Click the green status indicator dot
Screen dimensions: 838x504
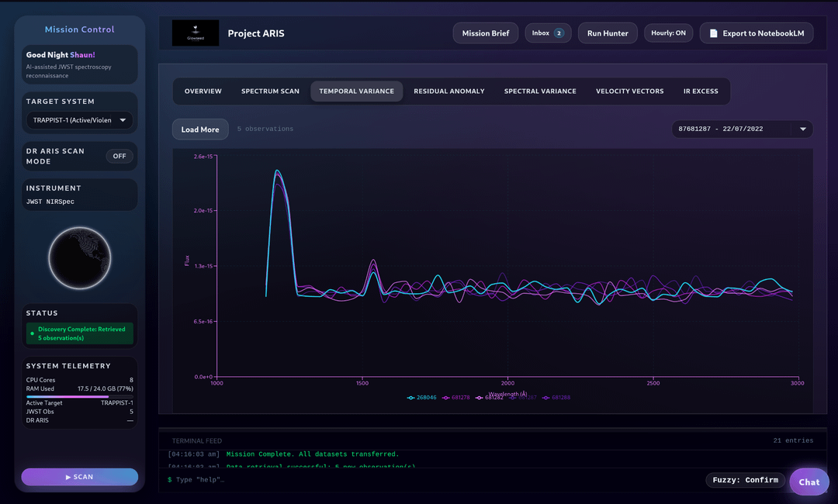[32, 333]
